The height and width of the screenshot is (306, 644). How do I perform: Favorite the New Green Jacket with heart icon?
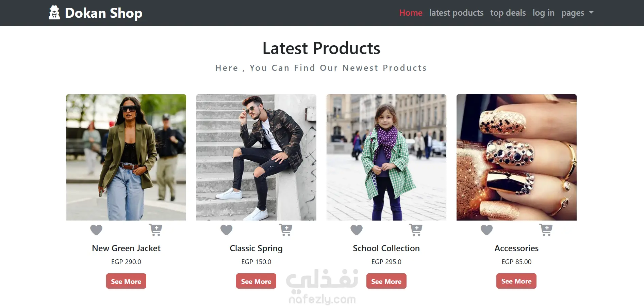pyautogui.click(x=96, y=230)
